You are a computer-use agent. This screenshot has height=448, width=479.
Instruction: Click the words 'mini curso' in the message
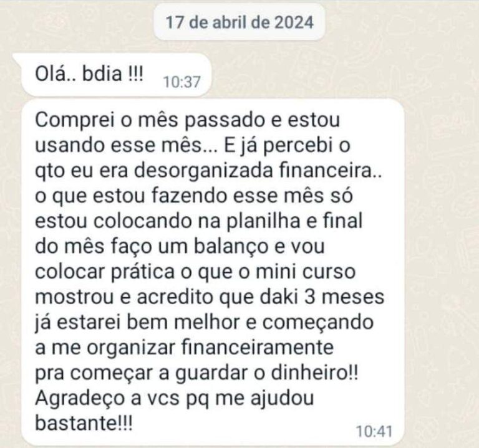(x=306, y=271)
